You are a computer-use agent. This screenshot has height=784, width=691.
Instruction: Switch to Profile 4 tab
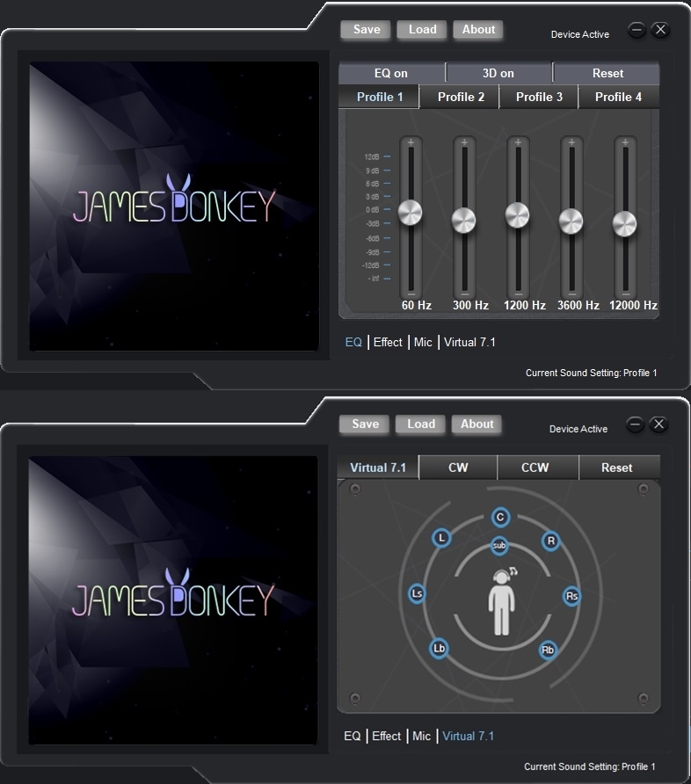[x=619, y=97]
